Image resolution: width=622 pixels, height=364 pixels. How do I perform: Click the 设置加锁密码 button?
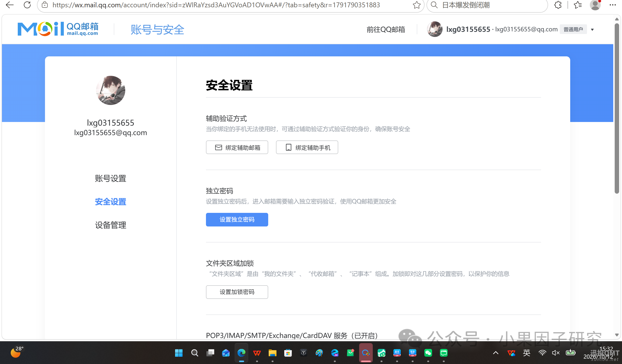click(237, 292)
